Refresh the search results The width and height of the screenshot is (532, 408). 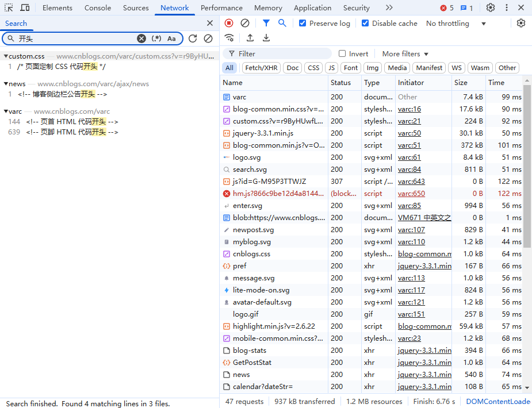(193, 39)
